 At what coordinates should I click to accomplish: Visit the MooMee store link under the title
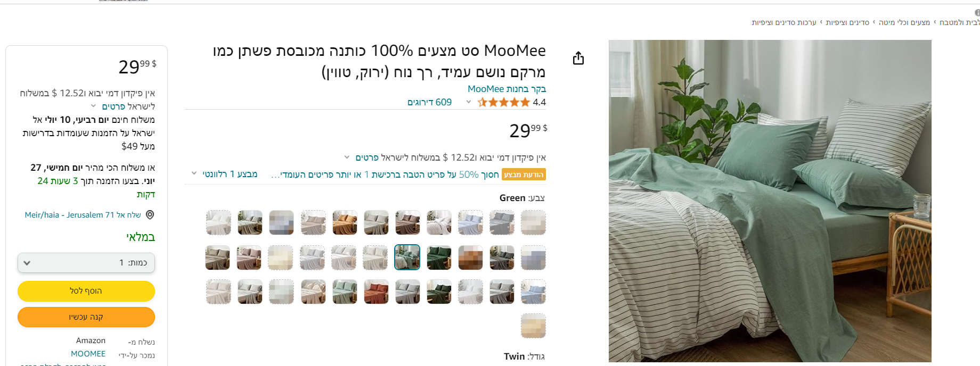(507, 89)
